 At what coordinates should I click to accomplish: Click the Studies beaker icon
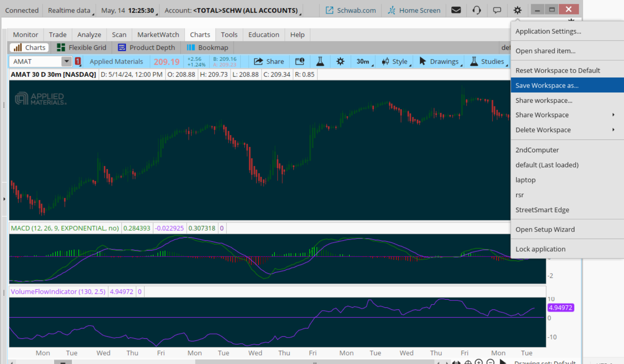(x=474, y=61)
